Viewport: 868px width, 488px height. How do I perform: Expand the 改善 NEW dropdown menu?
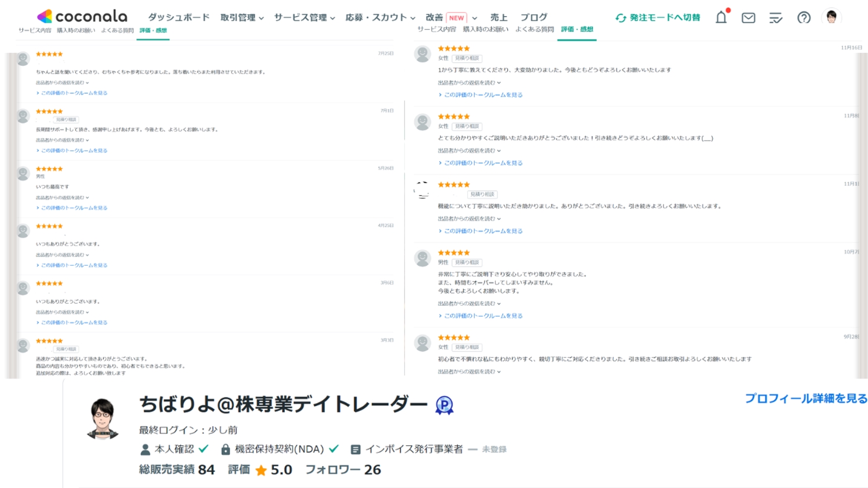click(451, 17)
